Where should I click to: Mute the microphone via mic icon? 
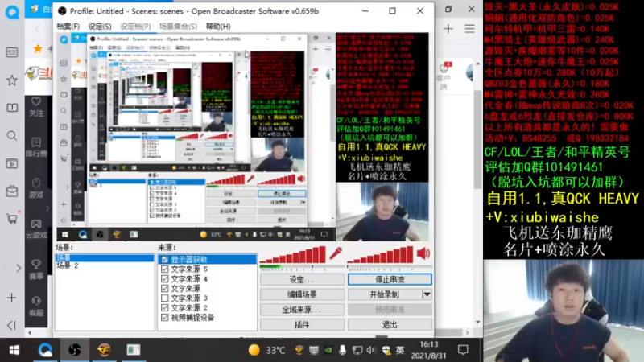click(x=336, y=253)
